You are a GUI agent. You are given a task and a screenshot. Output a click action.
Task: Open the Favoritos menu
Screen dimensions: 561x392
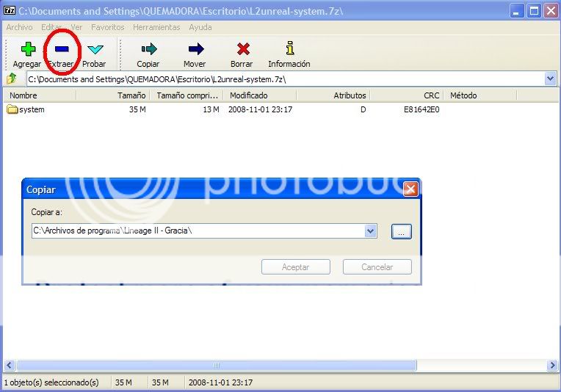pyautogui.click(x=108, y=27)
